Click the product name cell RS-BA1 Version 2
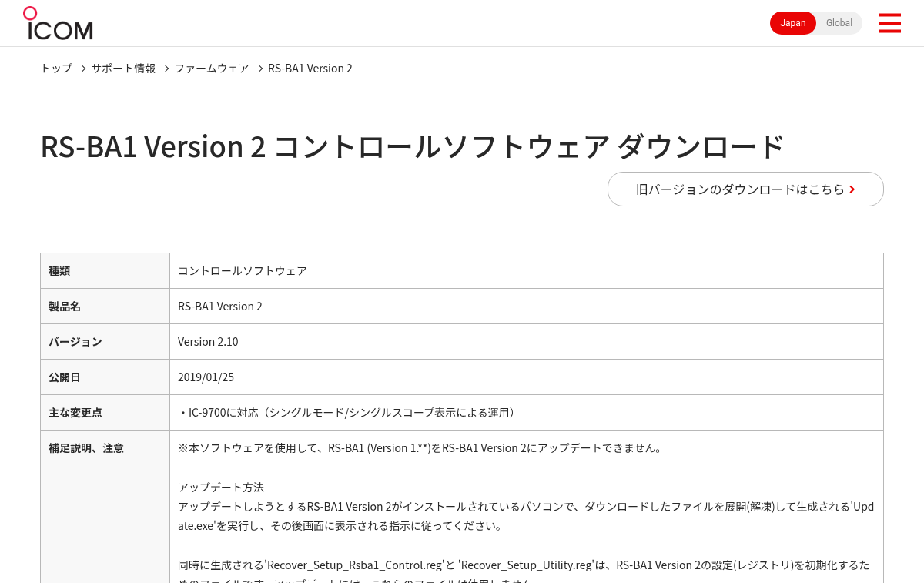This screenshot has height=583, width=924. click(527, 307)
